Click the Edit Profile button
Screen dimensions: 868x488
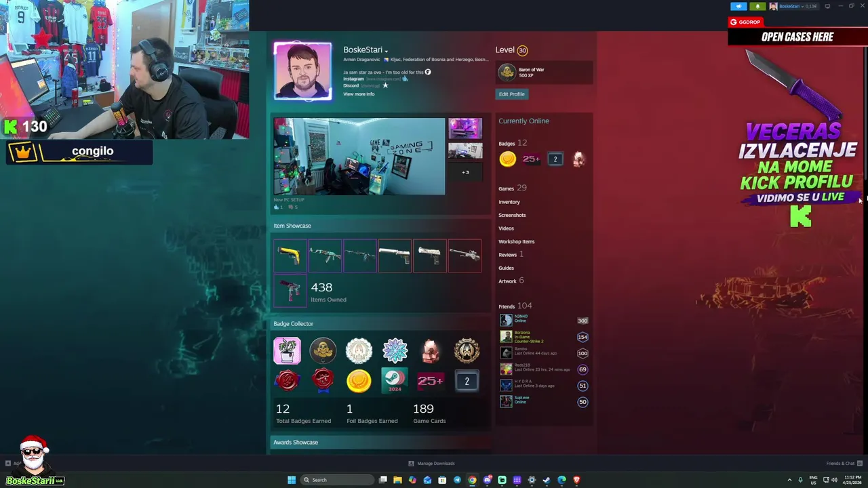click(x=512, y=94)
